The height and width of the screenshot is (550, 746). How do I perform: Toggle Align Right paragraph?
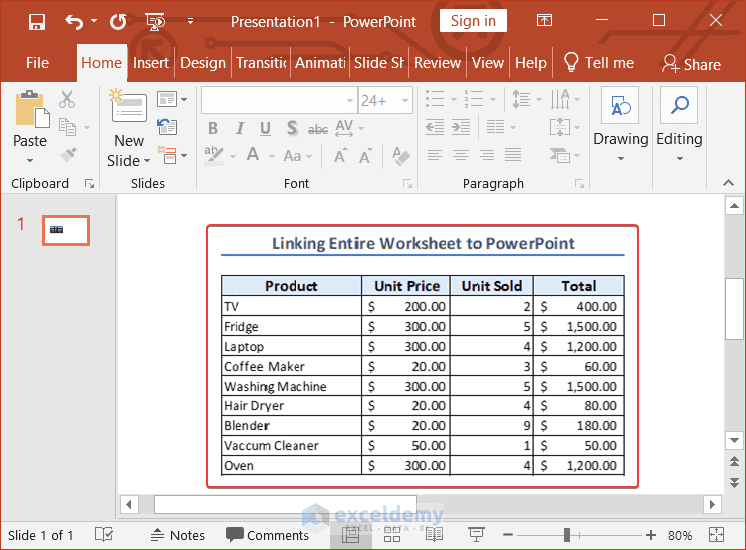[487, 155]
